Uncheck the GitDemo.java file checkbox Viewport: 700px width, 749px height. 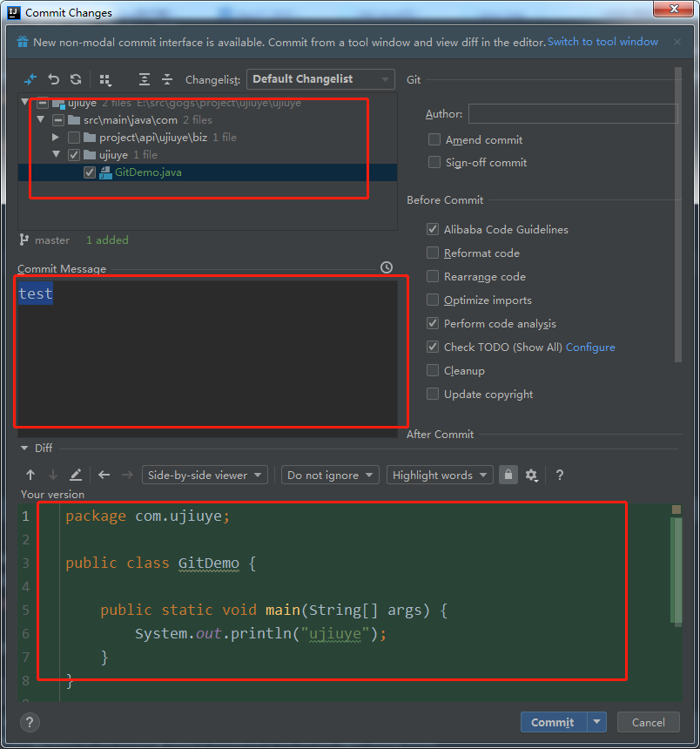[x=90, y=172]
